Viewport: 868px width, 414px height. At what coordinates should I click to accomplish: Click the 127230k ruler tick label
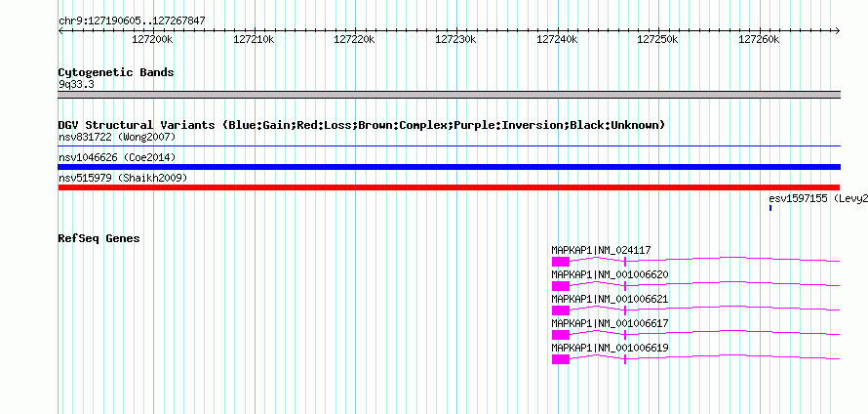point(455,40)
